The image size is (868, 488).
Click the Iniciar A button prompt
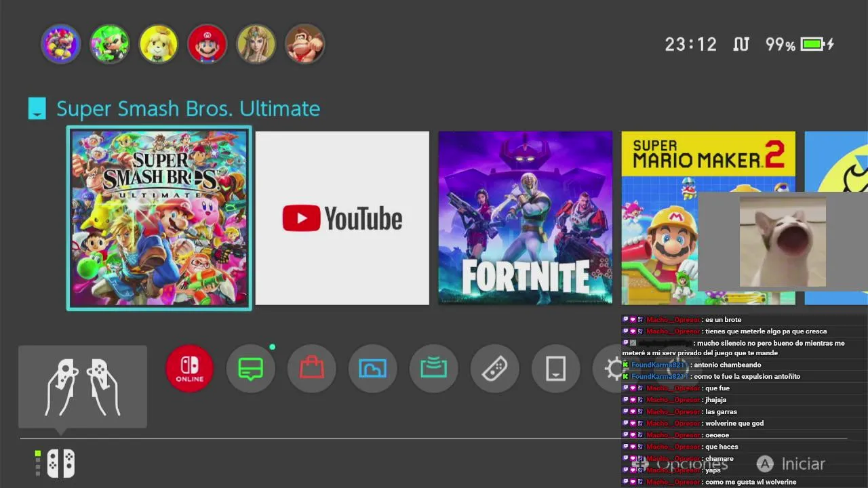pyautogui.click(x=791, y=464)
